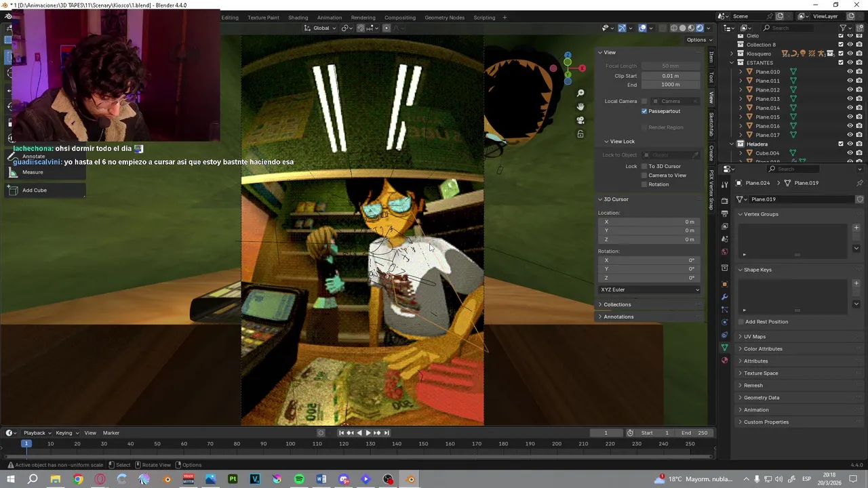
Task: Open the timeline Playback menu
Action: 37,433
